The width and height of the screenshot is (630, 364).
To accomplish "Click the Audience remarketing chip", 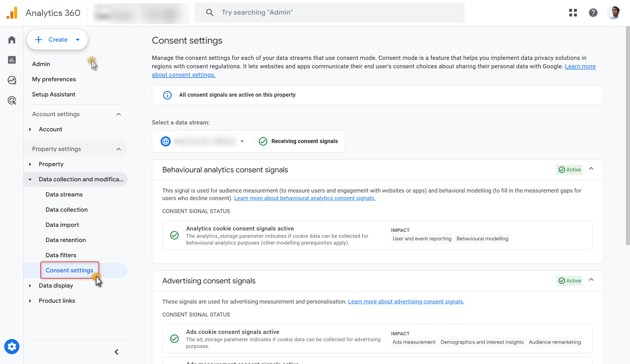I will click(555, 342).
